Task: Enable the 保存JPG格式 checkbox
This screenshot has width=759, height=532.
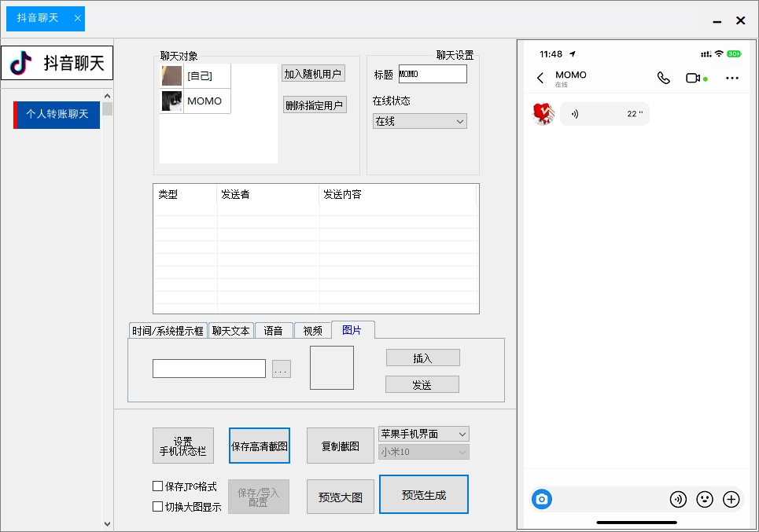Action: pos(157,486)
